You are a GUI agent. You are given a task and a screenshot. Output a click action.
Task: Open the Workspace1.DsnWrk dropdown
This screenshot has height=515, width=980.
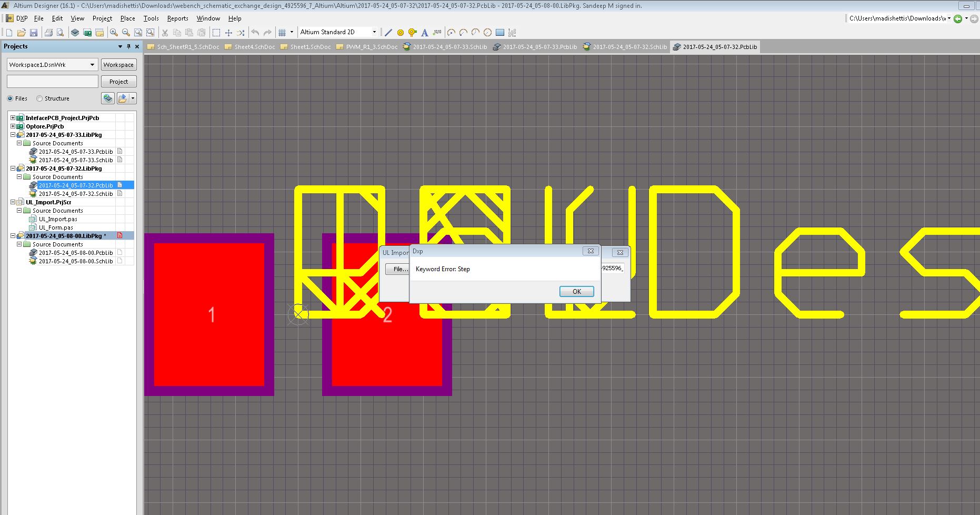(92, 65)
